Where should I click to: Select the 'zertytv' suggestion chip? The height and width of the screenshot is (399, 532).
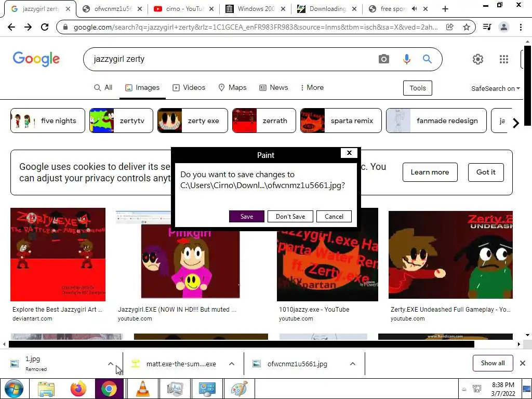pos(121,121)
